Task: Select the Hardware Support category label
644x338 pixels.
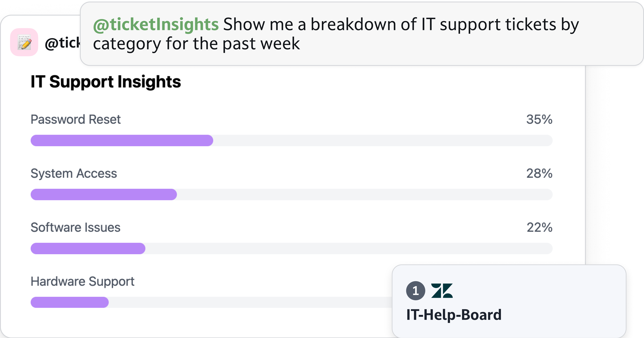Action: (83, 281)
